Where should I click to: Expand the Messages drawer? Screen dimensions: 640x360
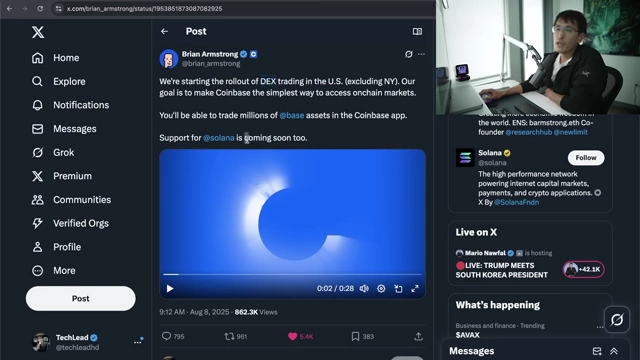tap(614, 351)
